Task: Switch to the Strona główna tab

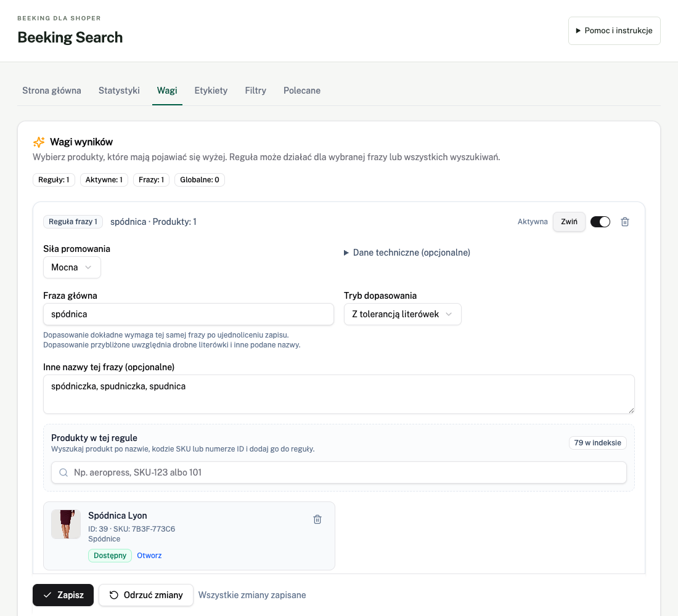Action: pyautogui.click(x=52, y=91)
